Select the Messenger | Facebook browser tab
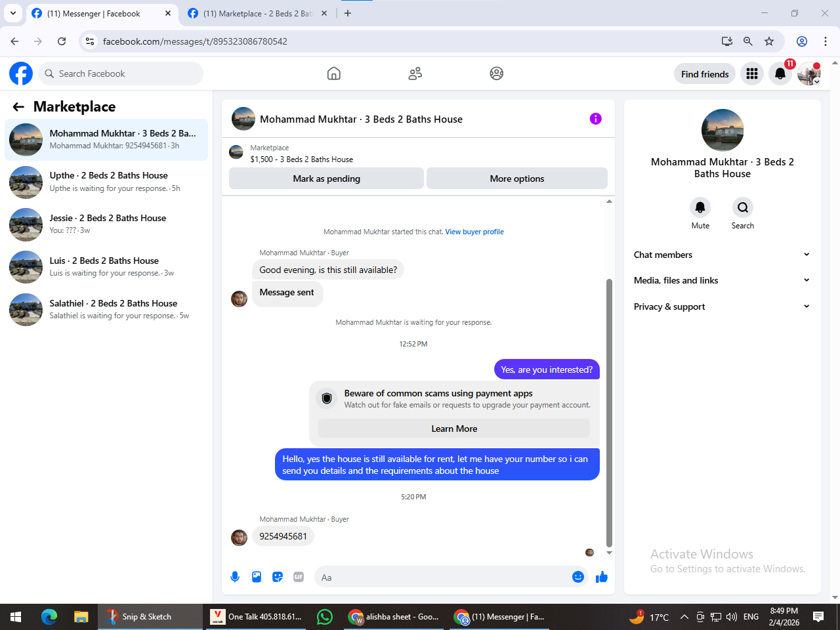Screen dimensions: 840x630 (x=102, y=13)
